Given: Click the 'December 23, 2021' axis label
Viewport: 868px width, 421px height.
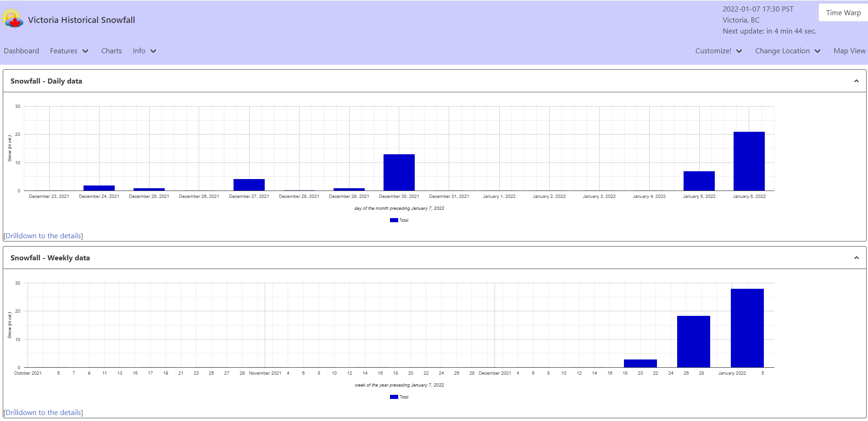Looking at the screenshot, I should (49, 196).
